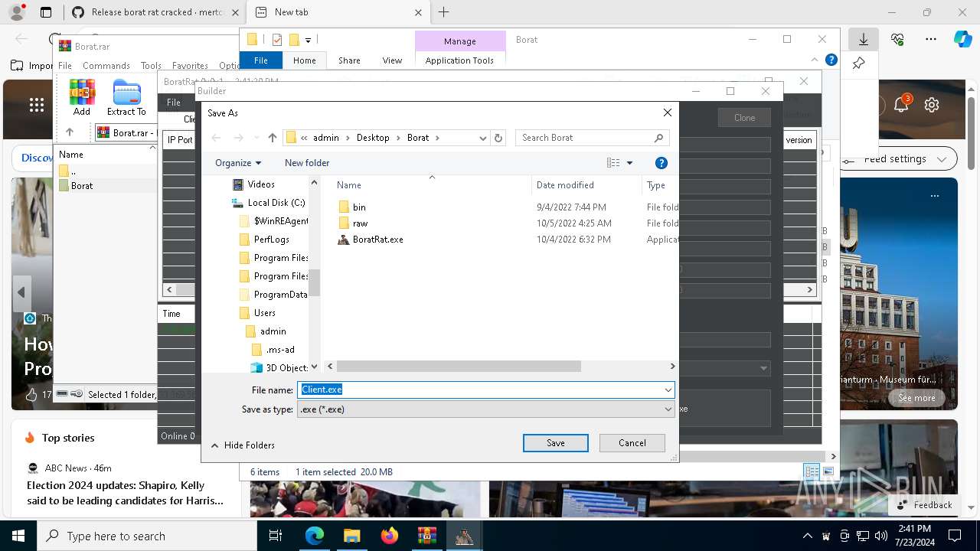Select the raw folder in file list
This screenshot has height=551, width=980.
coord(360,223)
